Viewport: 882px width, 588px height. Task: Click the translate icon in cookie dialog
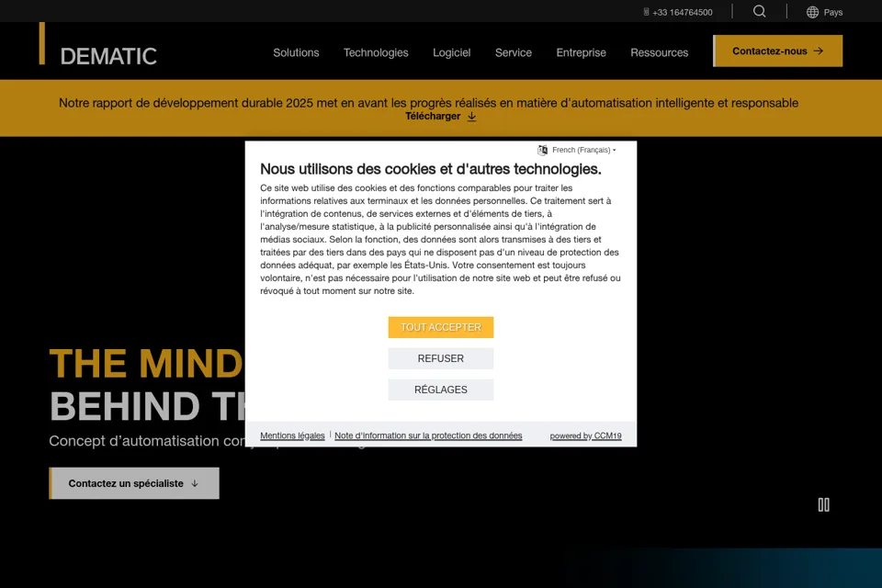point(542,150)
